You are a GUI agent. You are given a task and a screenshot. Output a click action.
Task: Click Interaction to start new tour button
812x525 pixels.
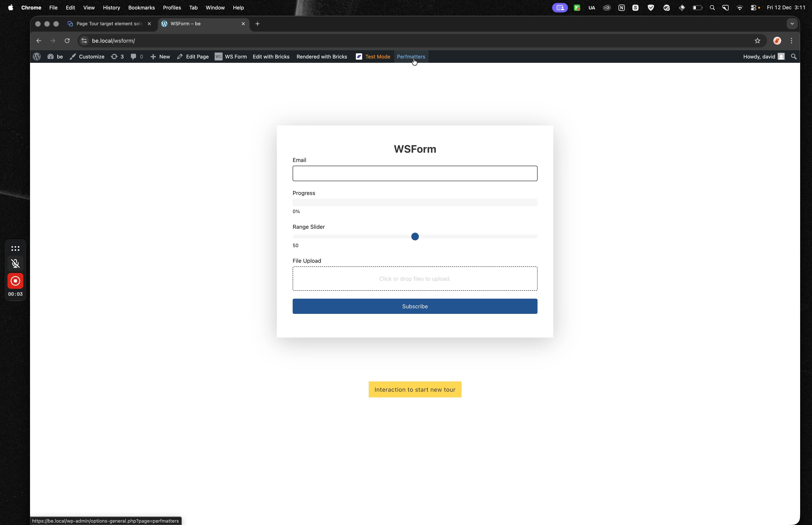coord(415,389)
